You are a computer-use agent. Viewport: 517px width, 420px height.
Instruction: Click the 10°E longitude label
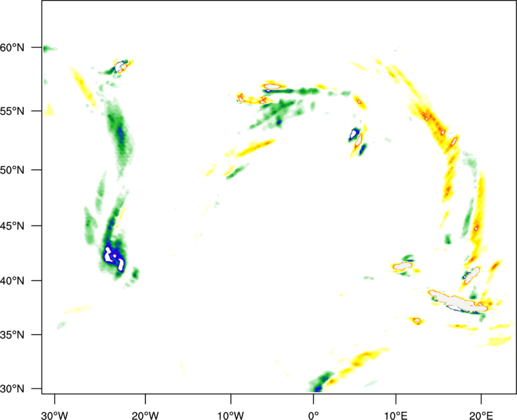[396, 415]
